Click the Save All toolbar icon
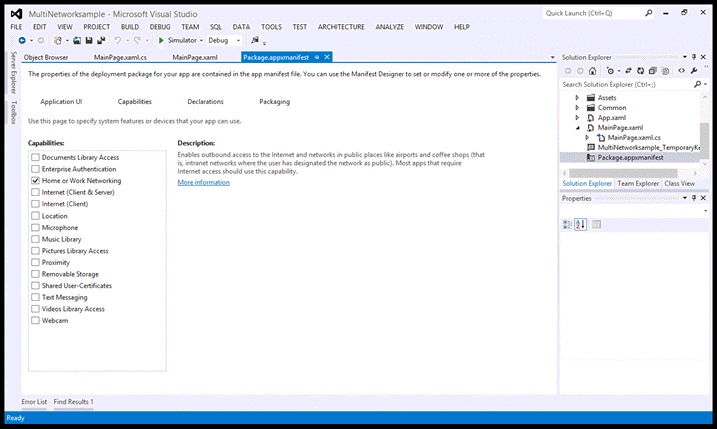 click(x=101, y=41)
